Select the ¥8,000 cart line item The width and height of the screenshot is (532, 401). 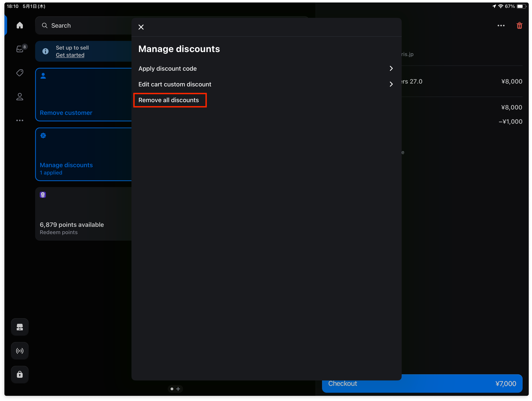pos(462,81)
